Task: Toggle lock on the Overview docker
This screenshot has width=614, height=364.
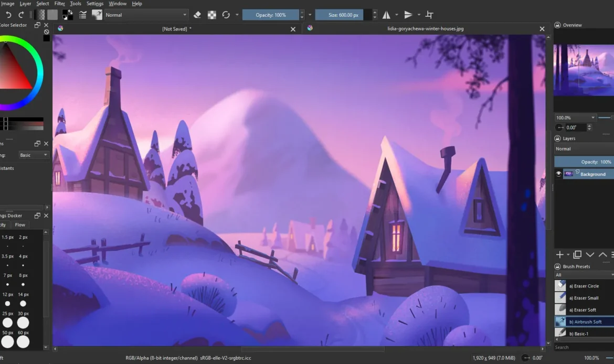Action: [x=558, y=25]
